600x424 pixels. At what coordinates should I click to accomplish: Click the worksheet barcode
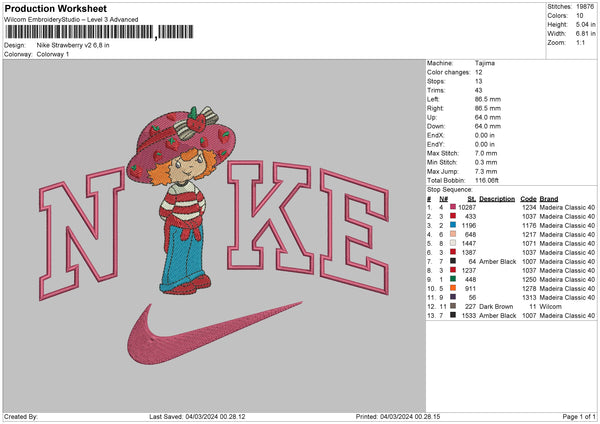point(99,32)
